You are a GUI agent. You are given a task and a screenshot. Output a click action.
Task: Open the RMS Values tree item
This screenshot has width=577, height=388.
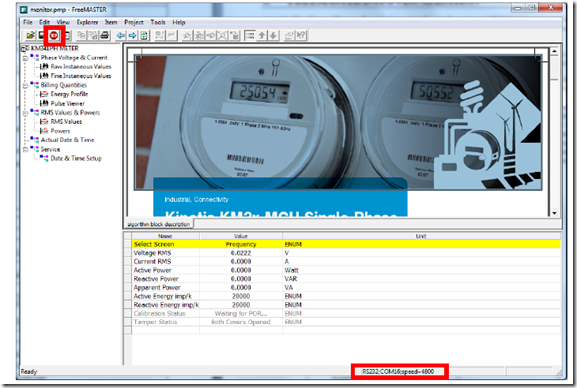66,121
